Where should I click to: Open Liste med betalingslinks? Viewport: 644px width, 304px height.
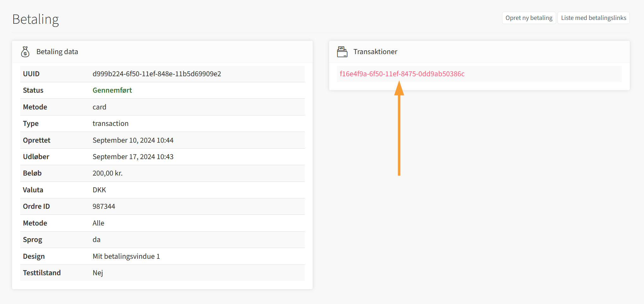coord(593,18)
